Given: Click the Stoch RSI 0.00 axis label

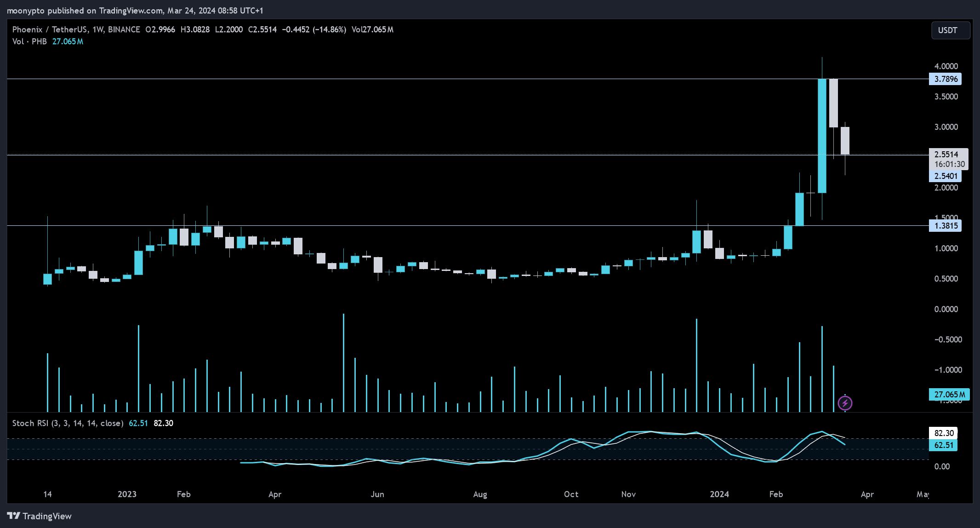Looking at the screenshot, I should (x=942, y=466).
